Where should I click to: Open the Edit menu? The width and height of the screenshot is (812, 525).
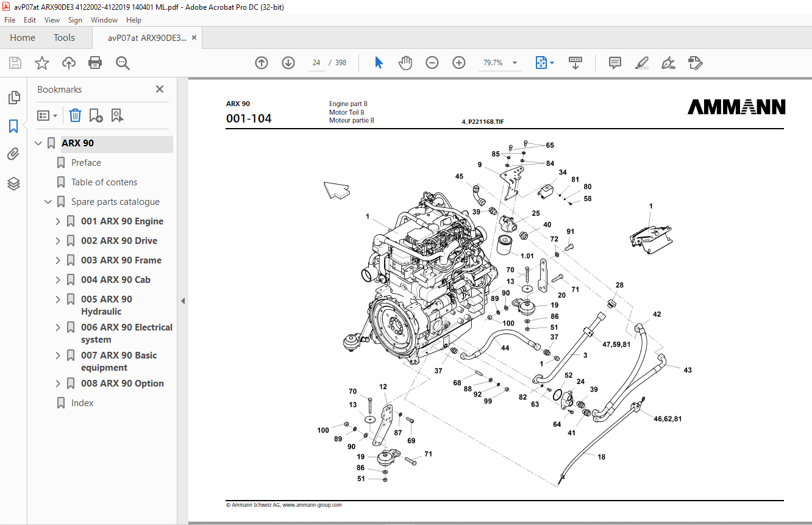coord(30,20)
